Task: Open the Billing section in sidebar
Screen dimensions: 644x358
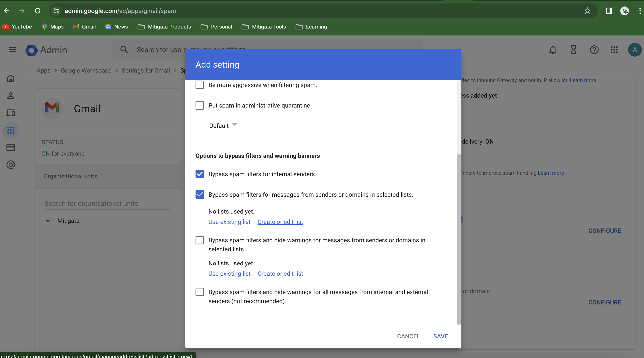Action: point(11,147)
